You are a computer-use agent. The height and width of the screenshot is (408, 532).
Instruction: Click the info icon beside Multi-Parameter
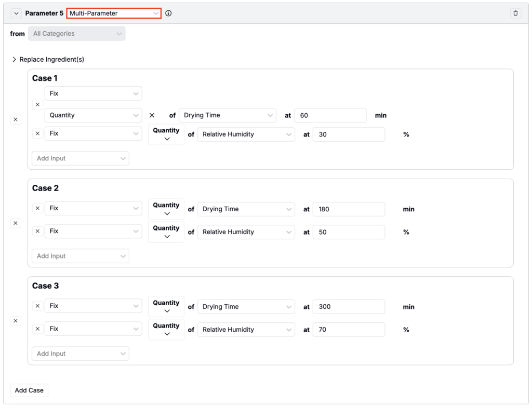tap(168, 13)
